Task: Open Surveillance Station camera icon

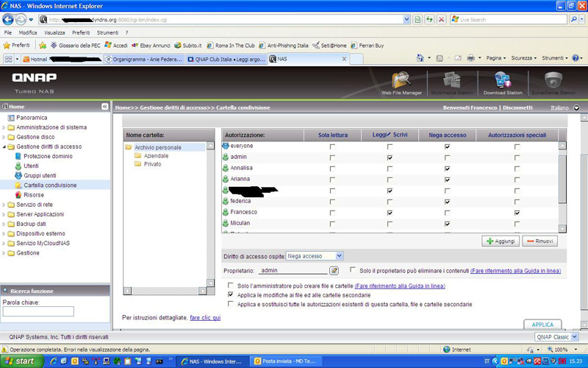Action: [x=553, y=82]
